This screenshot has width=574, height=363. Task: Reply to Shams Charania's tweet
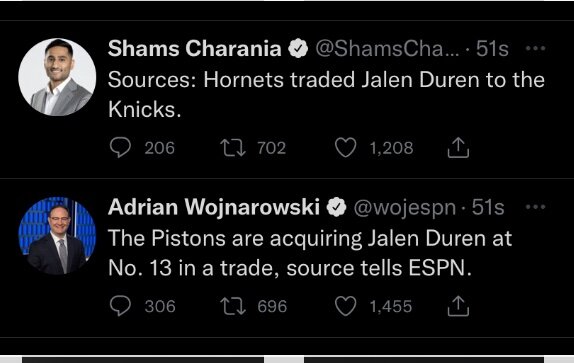[120, 147]
